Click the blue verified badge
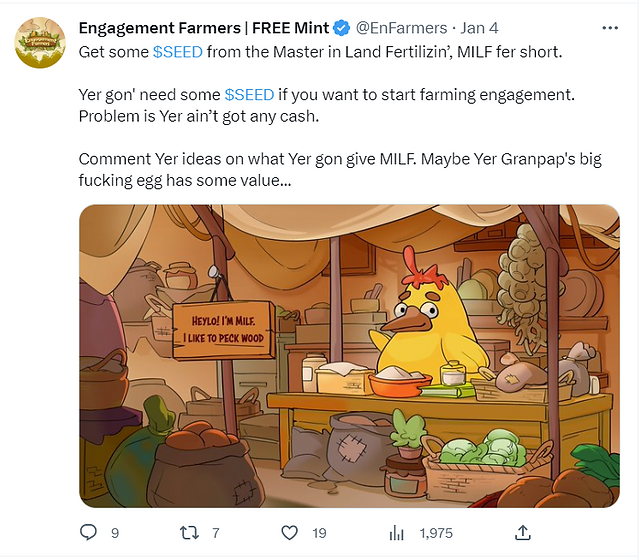The height and width of the screenshot is (560, 640). tap(342, 28)
